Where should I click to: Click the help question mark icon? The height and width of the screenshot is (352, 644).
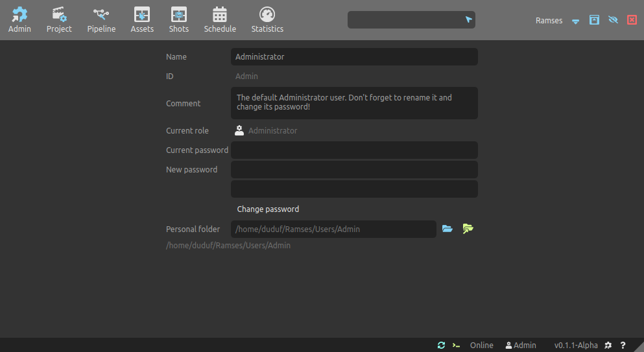coord(623,346)
